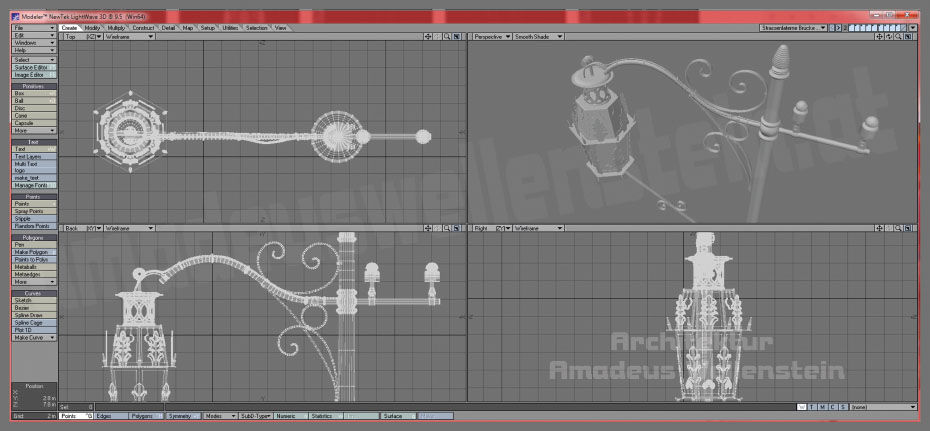Click the Surface button in bottom bar

pos(399,416)
